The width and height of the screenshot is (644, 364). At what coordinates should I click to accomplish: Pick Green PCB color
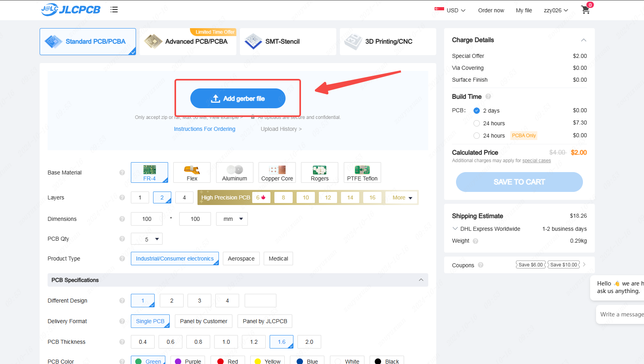pyautogui.click(x=148, y=360)
